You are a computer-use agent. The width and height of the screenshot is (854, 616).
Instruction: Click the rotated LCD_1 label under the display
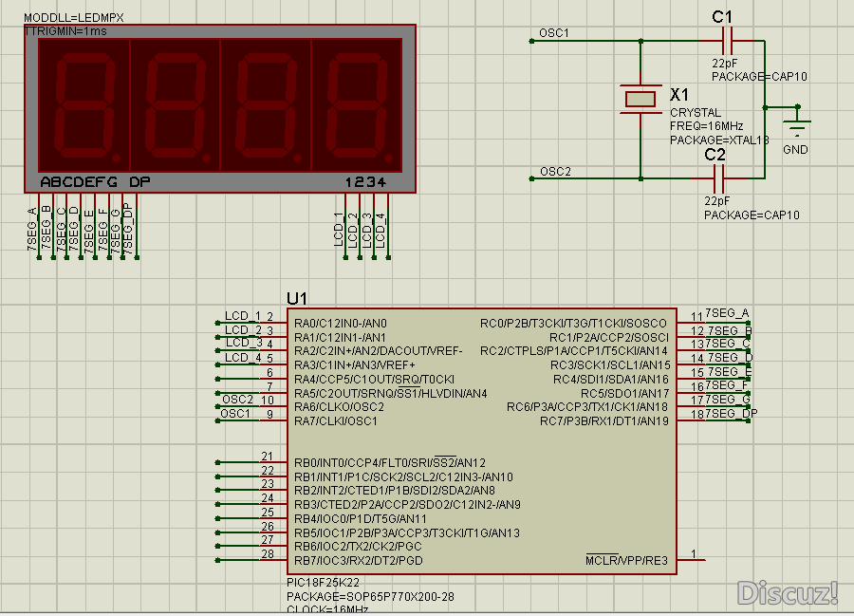(339, 230)
